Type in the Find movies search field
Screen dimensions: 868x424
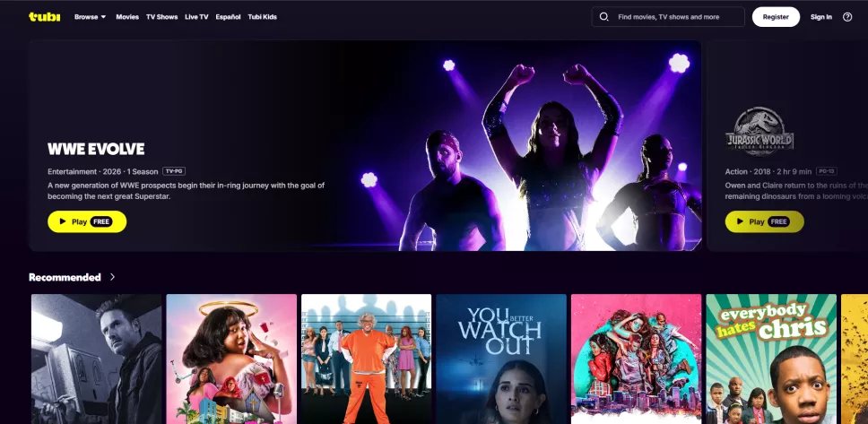point(677,17)
